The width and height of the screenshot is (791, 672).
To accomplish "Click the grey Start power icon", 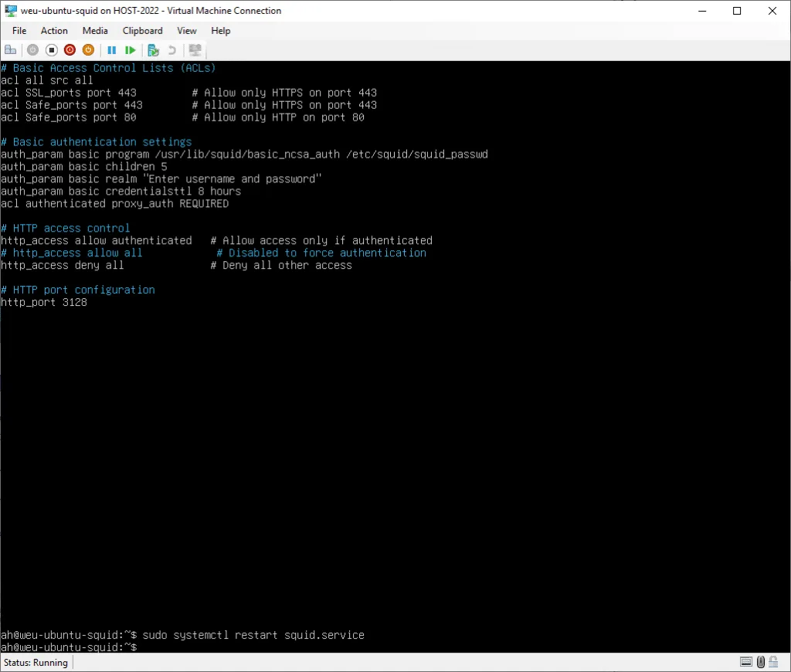I will pos(32,50).
